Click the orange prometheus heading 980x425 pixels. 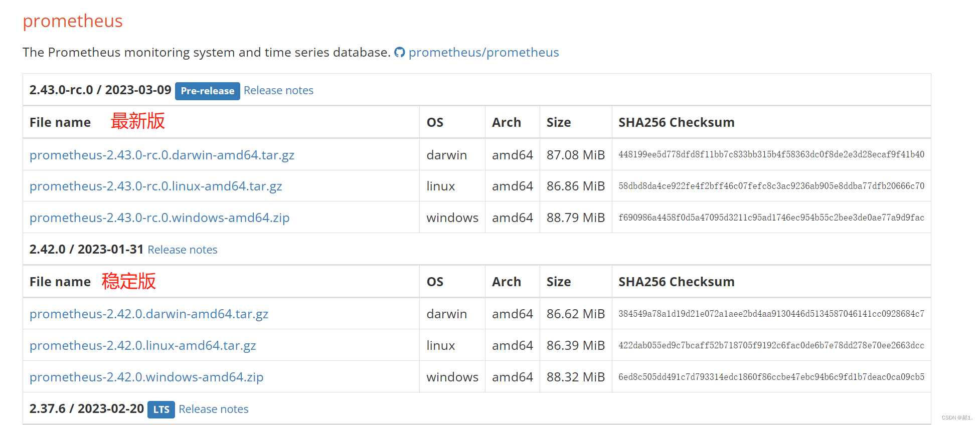click(x=73, y=21)
